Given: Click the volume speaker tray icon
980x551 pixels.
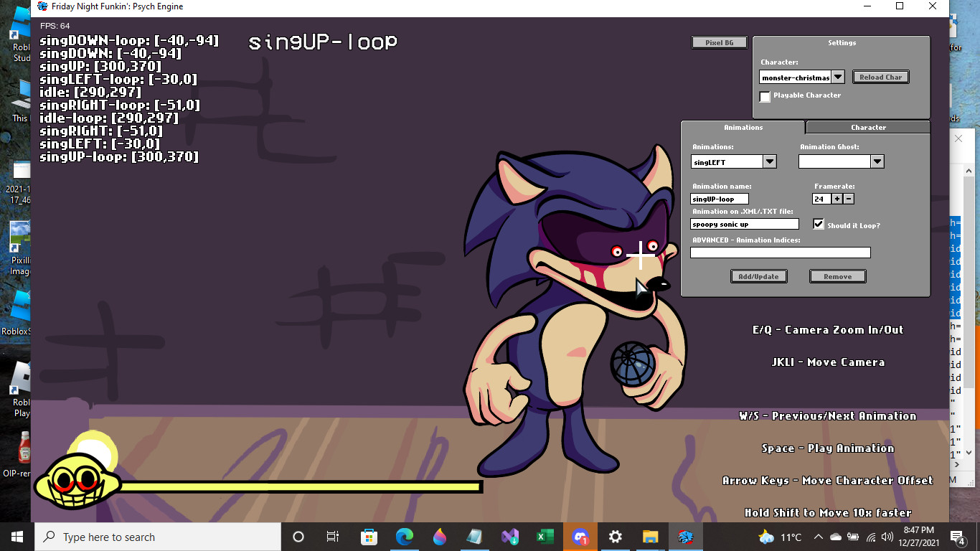Looking at the screenshot, I should point(888,537).
